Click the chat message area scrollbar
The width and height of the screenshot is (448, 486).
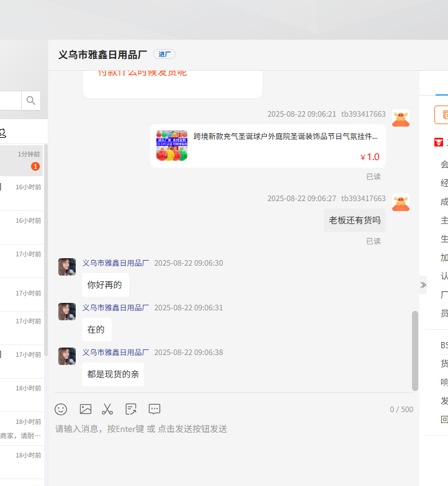(x=415, y=351)
